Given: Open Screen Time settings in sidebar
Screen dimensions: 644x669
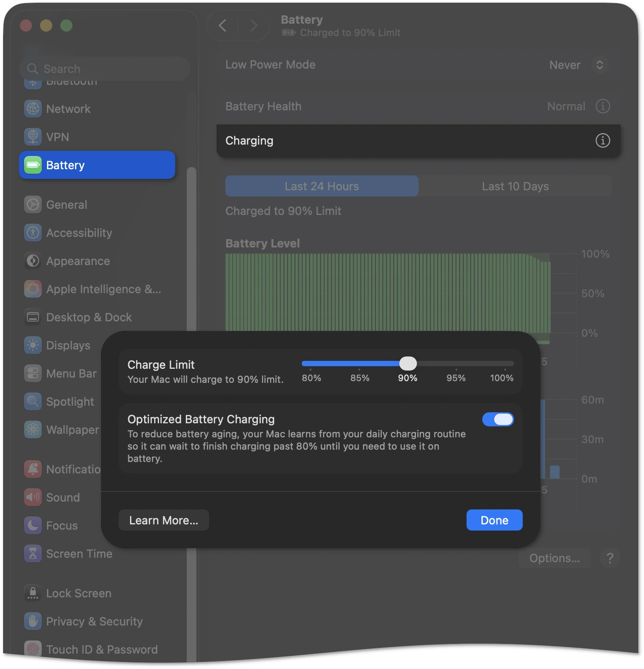Looking at the screenshot, I should (x=97, y=553).
